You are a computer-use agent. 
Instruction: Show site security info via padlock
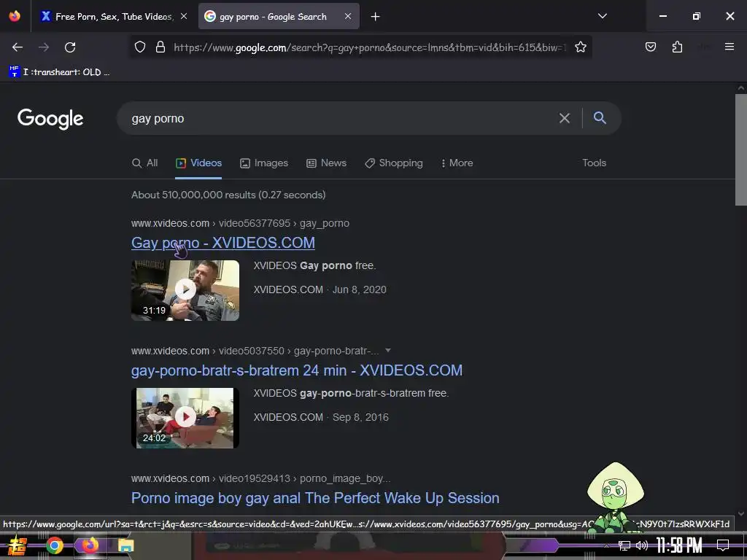[x=160, y=47]
